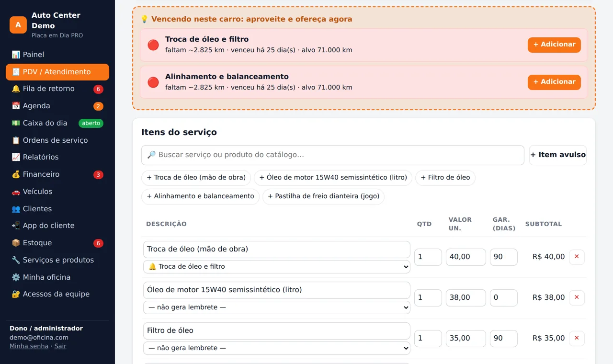The image size is (613, 364).
Task: Add suggested Alinhamento e balanceamento via Adicionar
Action: [x=554, y=82]
